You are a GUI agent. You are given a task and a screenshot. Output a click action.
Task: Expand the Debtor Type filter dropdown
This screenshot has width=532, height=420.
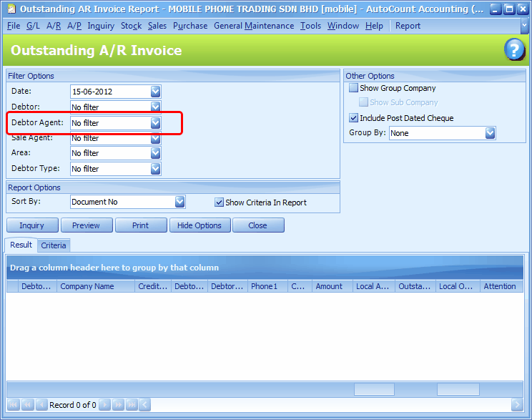tap(155, 169)
